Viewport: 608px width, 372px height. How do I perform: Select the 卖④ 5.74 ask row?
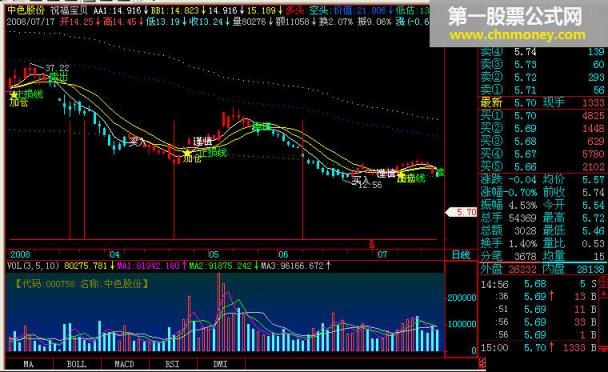pos(542,52)
